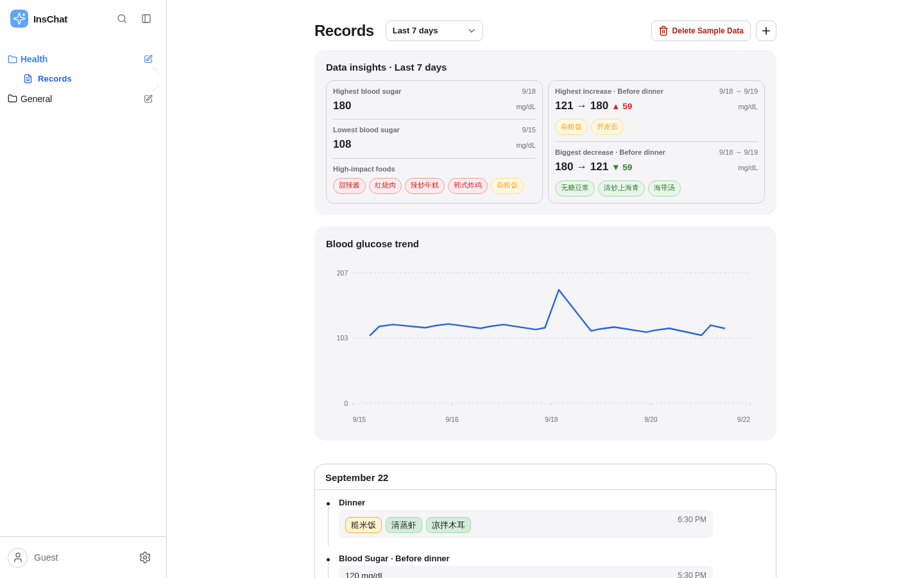
Task: Click the 海带汤 tag
Action: pyautogui.click(x=664, y=188)
